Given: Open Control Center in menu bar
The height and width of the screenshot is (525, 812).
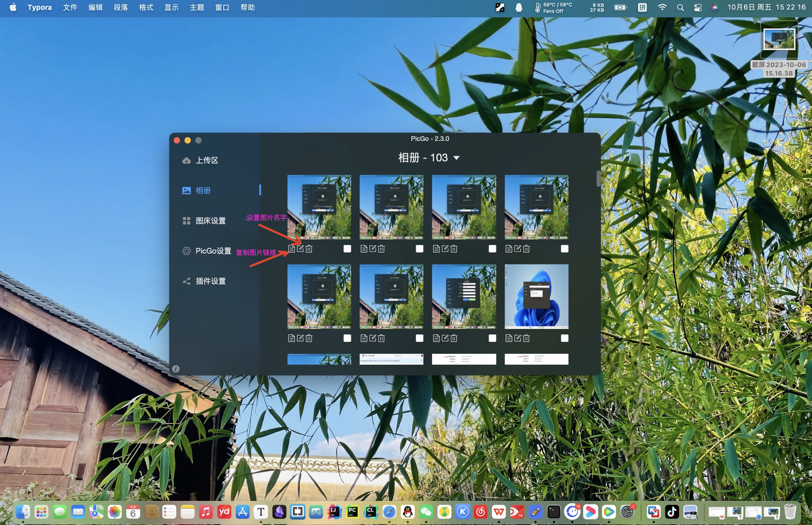Looking at the screenshot, I should (x=698, y=7).
